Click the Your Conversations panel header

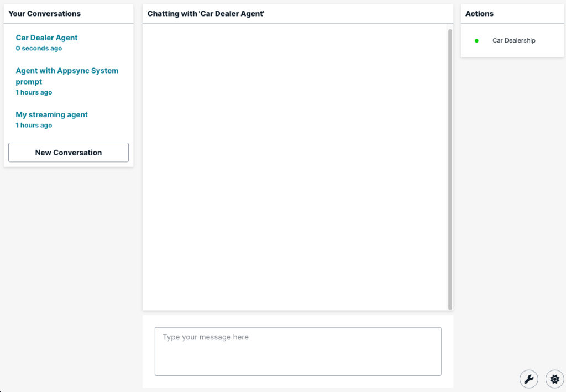45,13
